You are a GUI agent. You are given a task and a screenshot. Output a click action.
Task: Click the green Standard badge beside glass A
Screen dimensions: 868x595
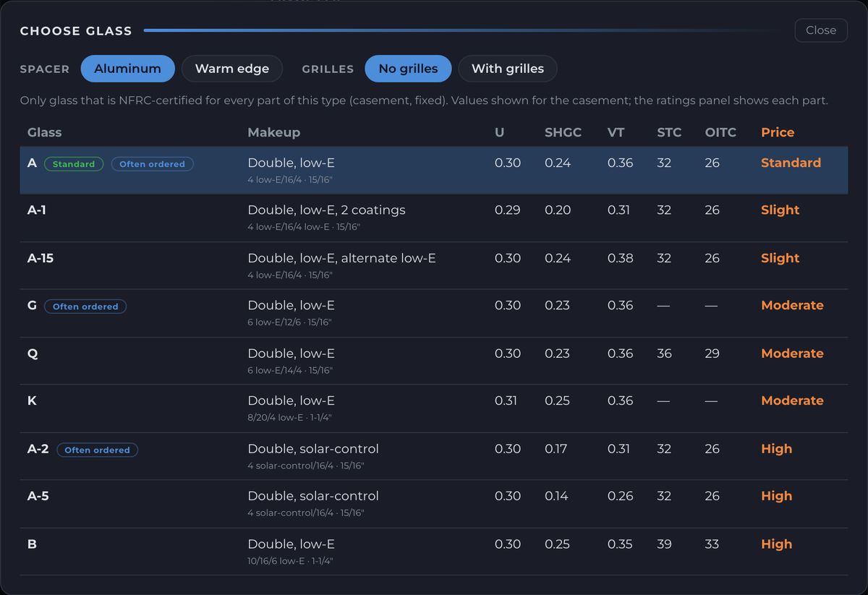(x=74, y=164)
